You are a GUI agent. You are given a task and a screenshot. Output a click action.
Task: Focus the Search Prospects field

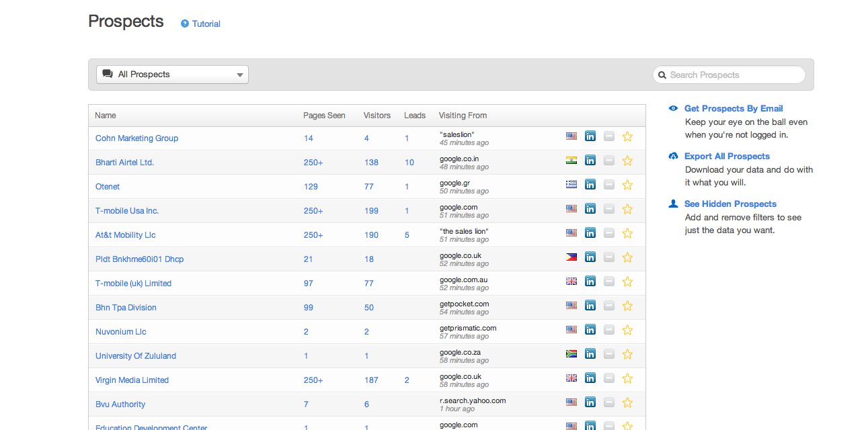tap(729, 75)
